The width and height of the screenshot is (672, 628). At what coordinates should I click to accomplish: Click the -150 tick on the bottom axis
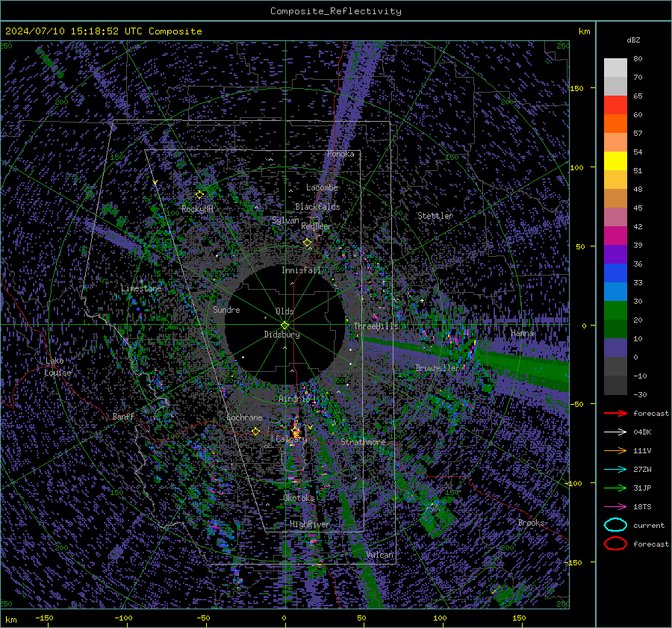pos(44,618)
